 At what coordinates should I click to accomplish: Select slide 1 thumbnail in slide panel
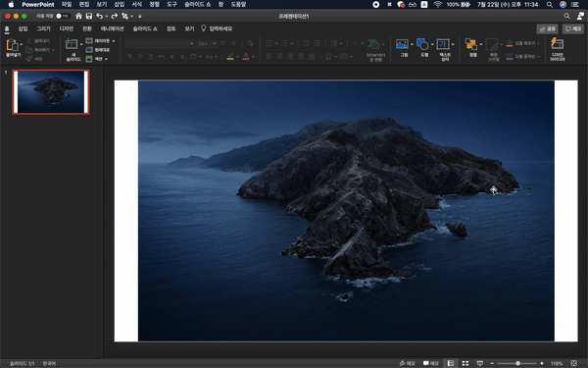(51, 92)
